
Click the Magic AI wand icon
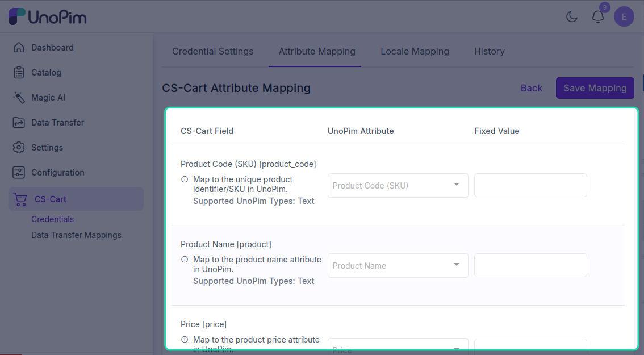coord(19,97)
